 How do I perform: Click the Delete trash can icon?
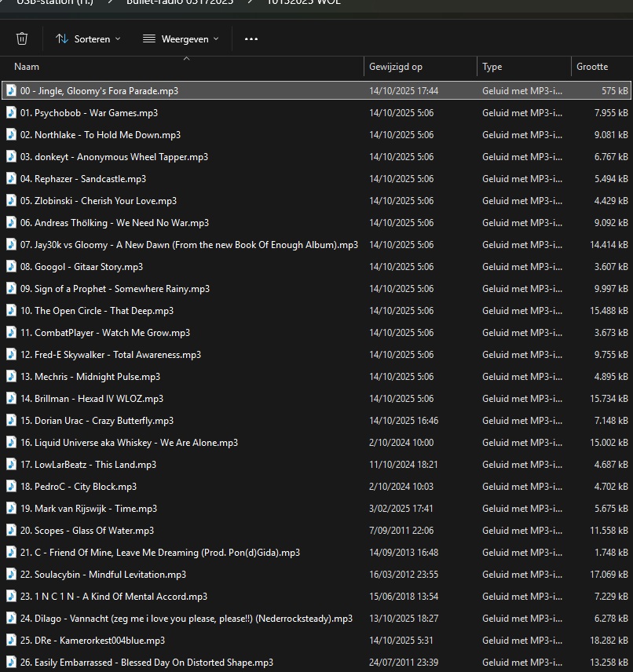pos(22,39)
